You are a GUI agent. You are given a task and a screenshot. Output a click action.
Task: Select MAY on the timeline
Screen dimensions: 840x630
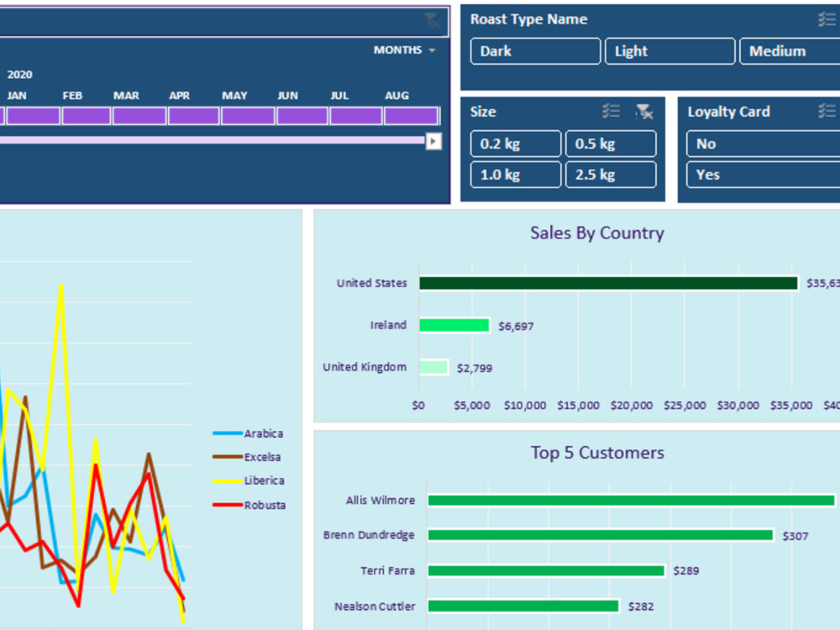click(248, 116)
